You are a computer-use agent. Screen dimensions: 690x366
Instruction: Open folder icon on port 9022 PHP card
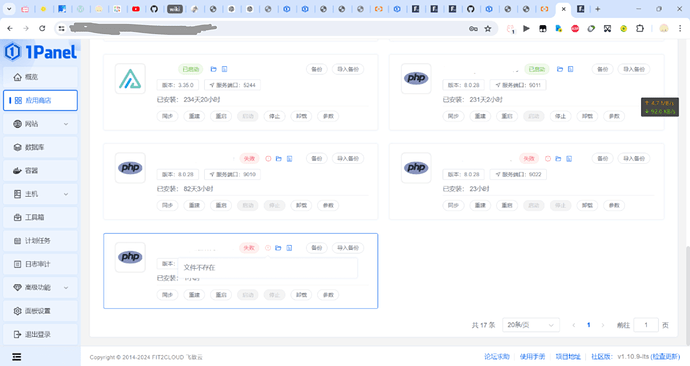pos(558,158)
